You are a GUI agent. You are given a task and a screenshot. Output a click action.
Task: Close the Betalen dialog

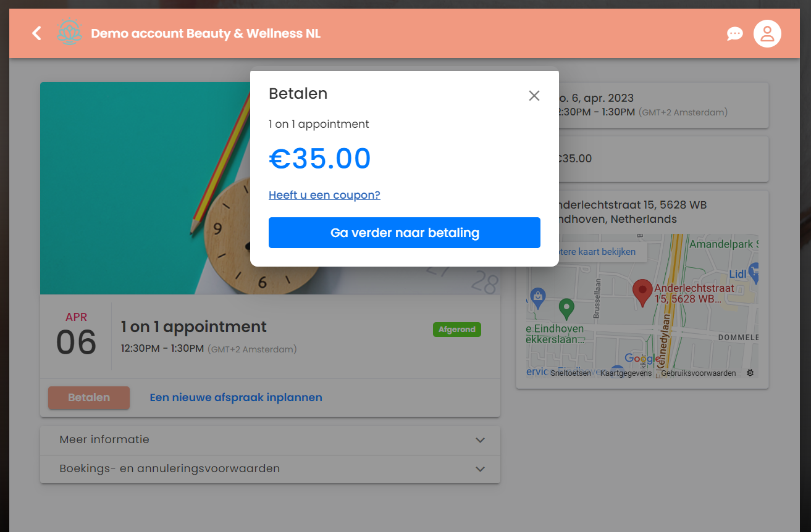pos(534,96)
